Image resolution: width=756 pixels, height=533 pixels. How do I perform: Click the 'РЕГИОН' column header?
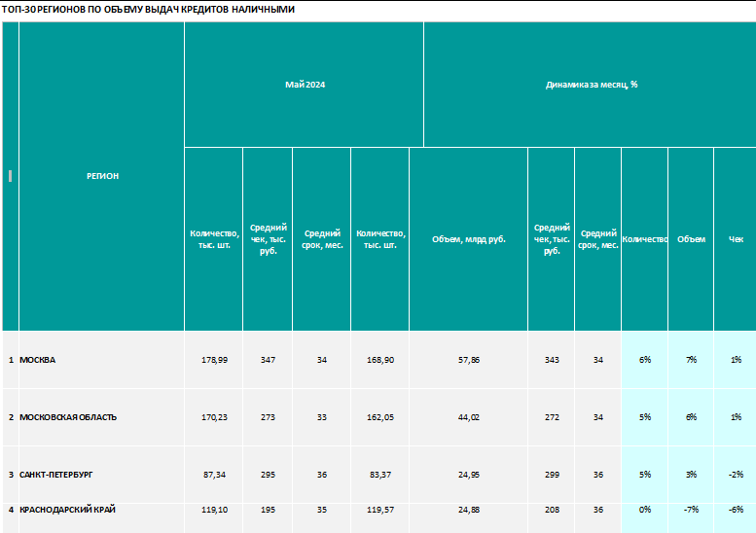point(102,176)
